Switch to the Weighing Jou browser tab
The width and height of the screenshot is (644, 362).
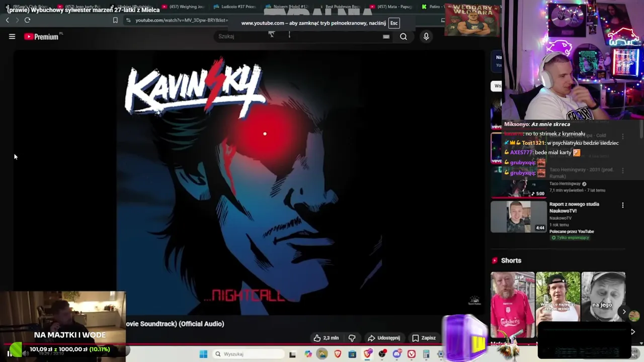click(x=183, y=7)
